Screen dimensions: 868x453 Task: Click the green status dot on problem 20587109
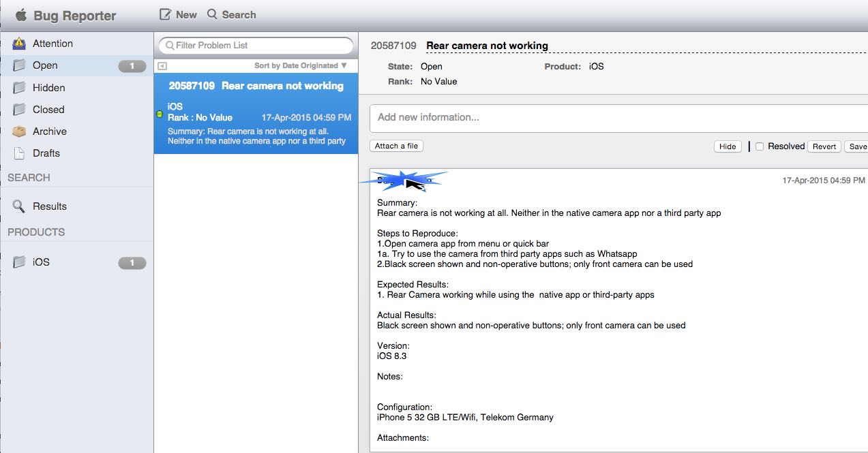tap(160, 114)
